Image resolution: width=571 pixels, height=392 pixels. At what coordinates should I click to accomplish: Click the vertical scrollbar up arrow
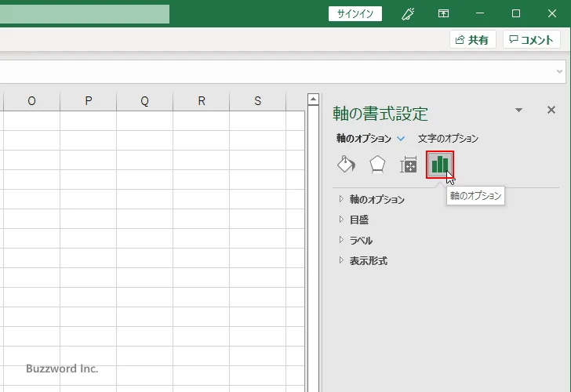313,100
